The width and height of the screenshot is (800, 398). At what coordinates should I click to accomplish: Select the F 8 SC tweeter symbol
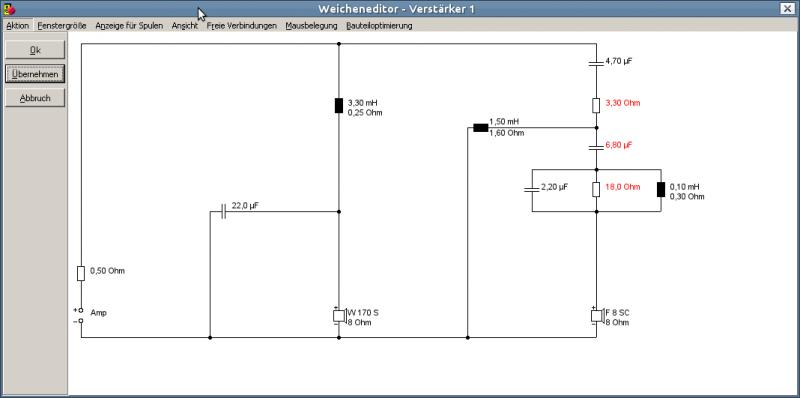click(597, 316)
